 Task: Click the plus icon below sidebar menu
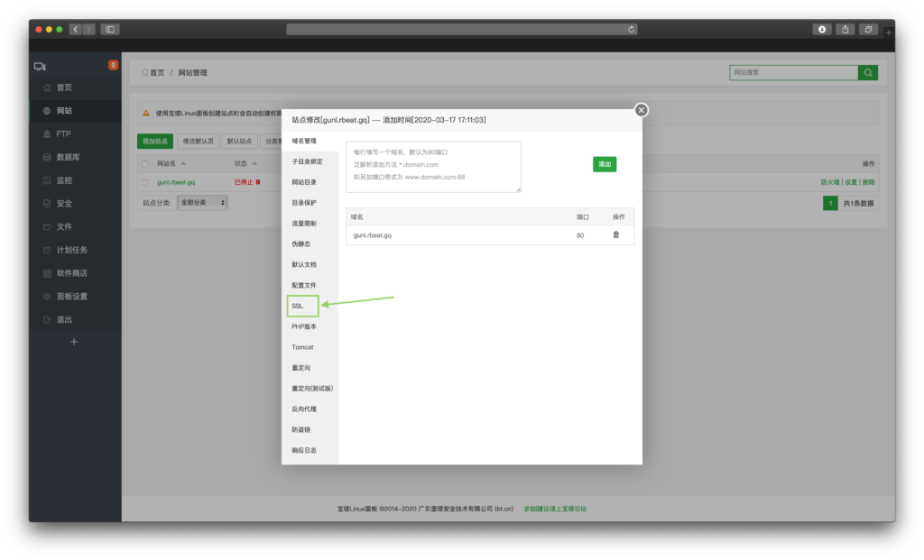[x=74, y=342]
